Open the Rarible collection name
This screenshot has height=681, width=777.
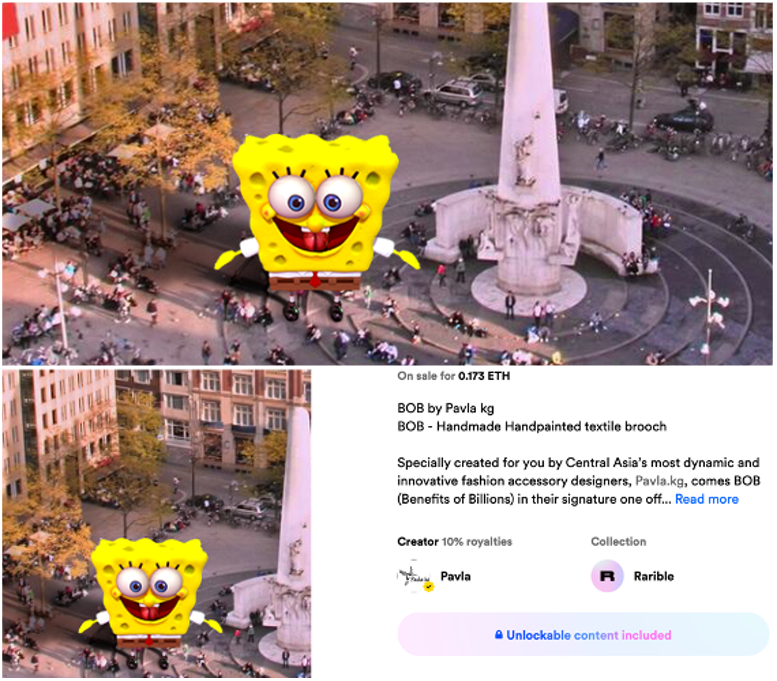653,576
